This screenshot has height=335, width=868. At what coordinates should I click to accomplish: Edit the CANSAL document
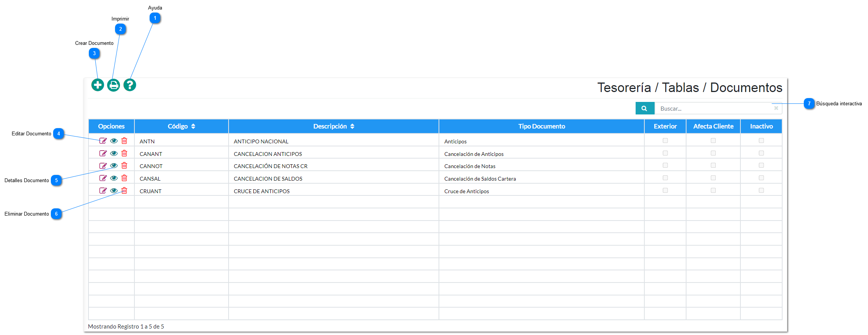click(x=103, y=178)
